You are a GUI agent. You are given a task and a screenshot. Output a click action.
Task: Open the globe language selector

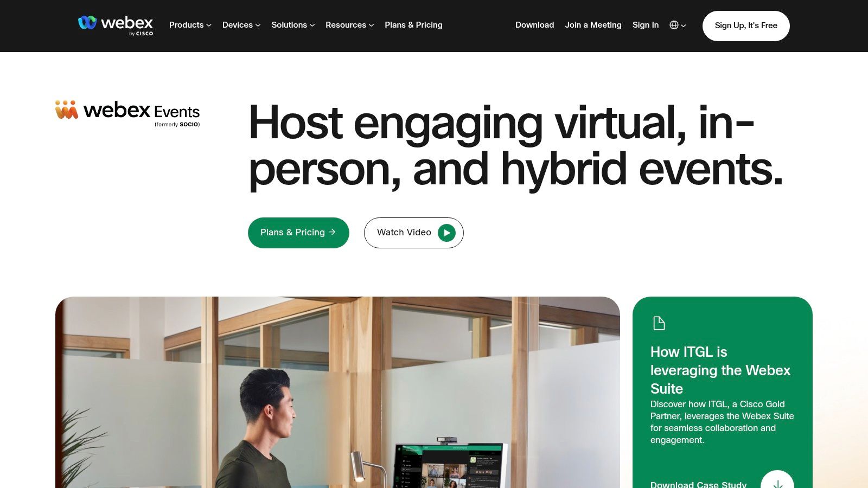(x=678, y=25)
